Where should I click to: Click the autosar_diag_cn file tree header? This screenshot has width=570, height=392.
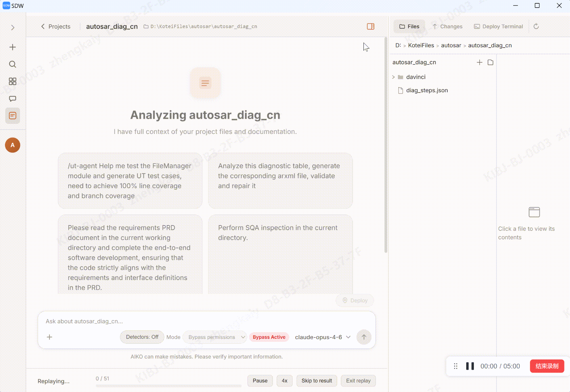click(x=414, y=62)
